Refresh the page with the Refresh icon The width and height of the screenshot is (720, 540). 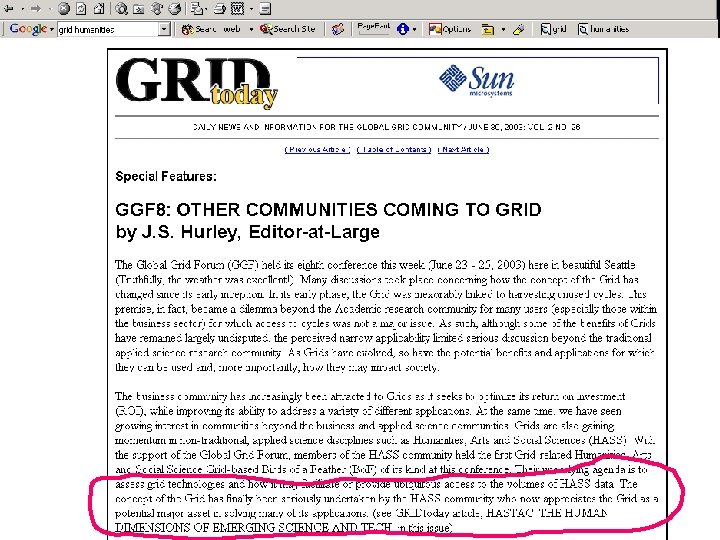coord(81,8)
